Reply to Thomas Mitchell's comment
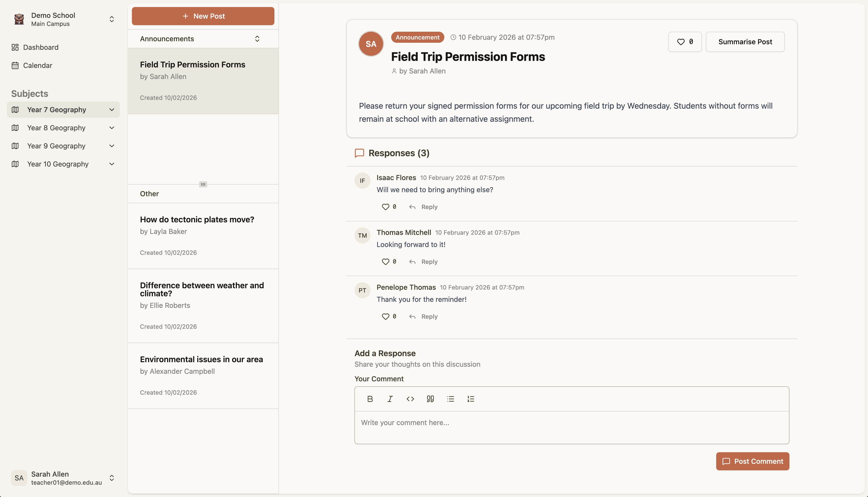The height and width of the screenshot is (497, 868). 429,262
